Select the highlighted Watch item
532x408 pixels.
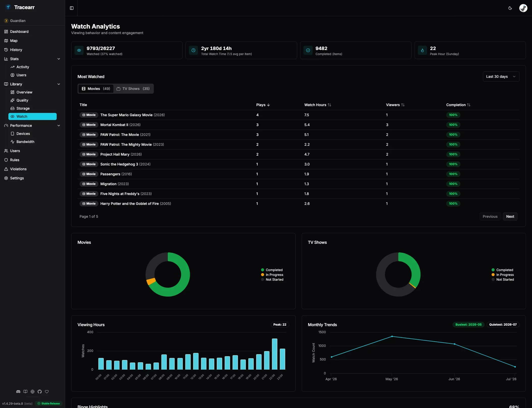point(33,116)
